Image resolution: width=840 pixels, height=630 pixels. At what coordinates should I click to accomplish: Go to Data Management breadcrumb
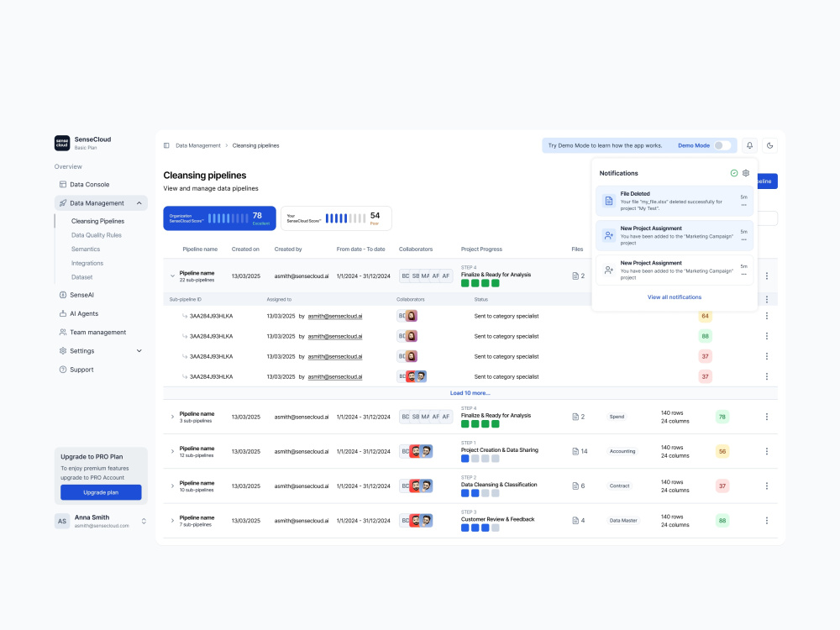click(197, 145)
